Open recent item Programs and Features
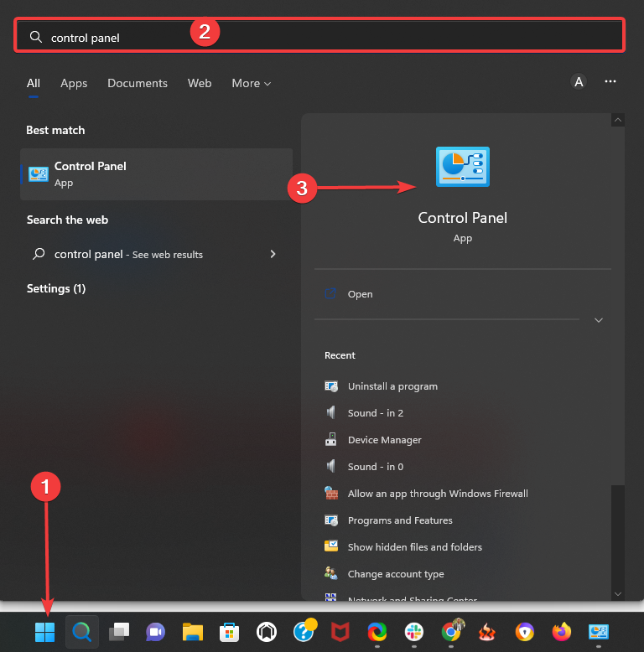The width and height of the screenshot is (644, 652). click(400, 520)
